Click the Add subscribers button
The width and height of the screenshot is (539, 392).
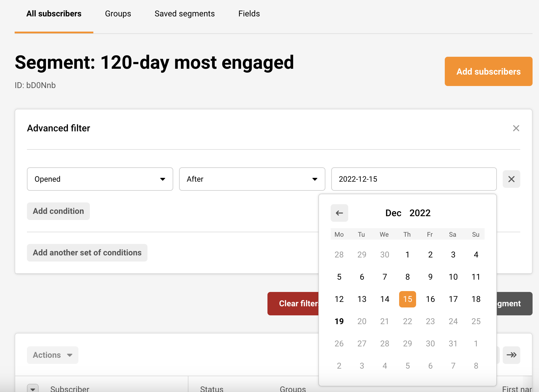click(488, 71)
